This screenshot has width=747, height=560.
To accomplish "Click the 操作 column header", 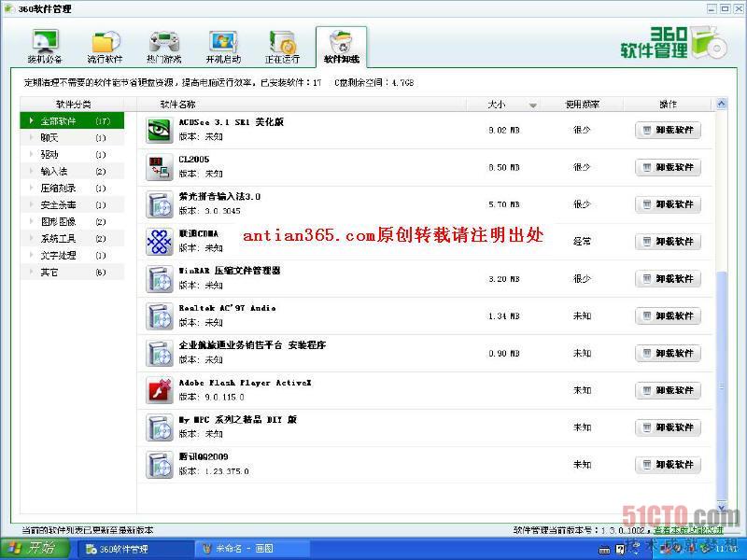I will (668, 105).
